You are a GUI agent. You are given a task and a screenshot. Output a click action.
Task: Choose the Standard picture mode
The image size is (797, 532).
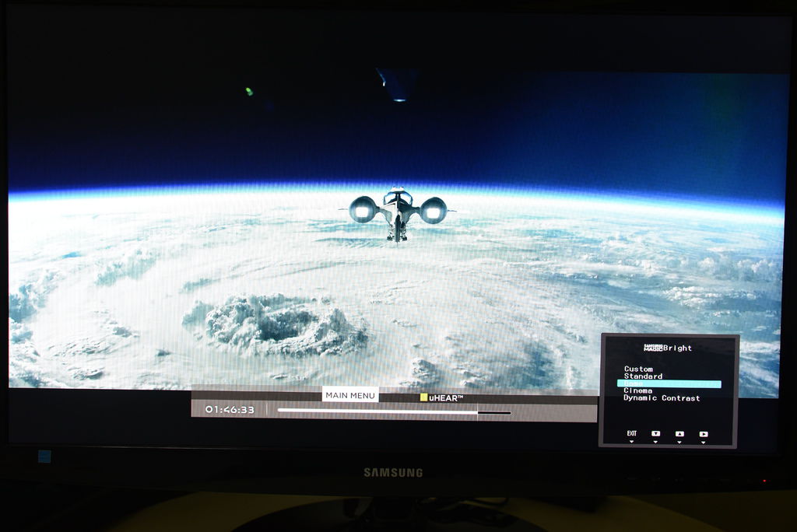(x=643, y=376)
